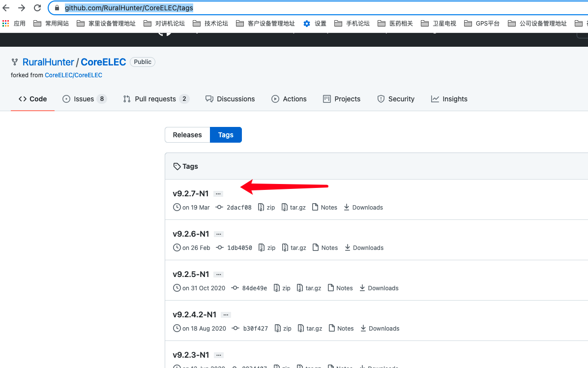The height and width of the screenshot is (368, 588).
Task: Open the Apps grid icon in bookmarks bar
Action: pos(5,24)
